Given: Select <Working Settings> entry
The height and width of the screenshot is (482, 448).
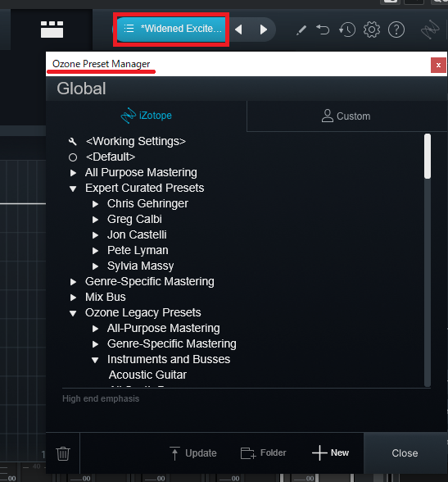Looking at the screenshot, I should (x=136, y=141).
